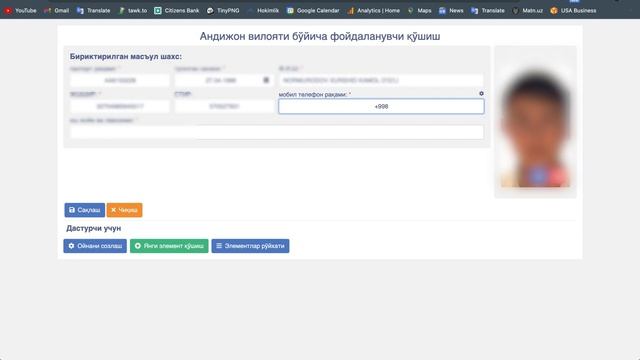Click the мобил телефон рақами label
The image size is (640, 360).
[314, 94]
